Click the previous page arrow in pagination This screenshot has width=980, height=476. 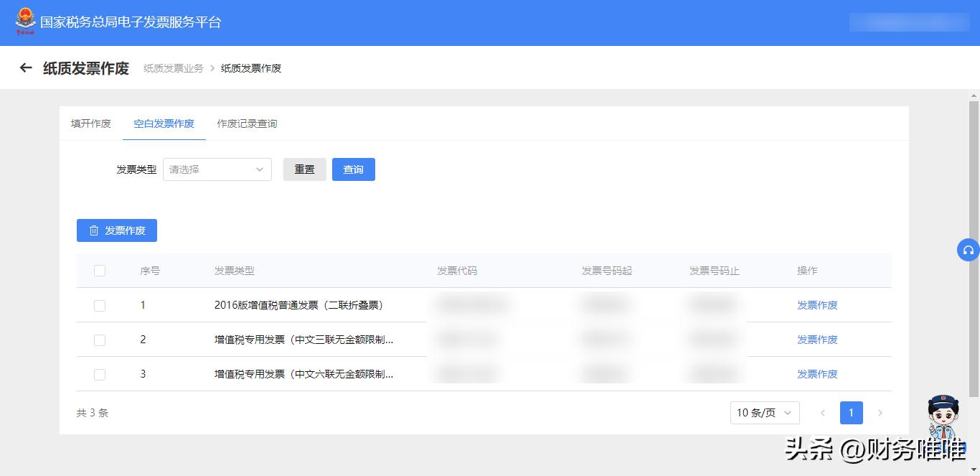point(823,413)
